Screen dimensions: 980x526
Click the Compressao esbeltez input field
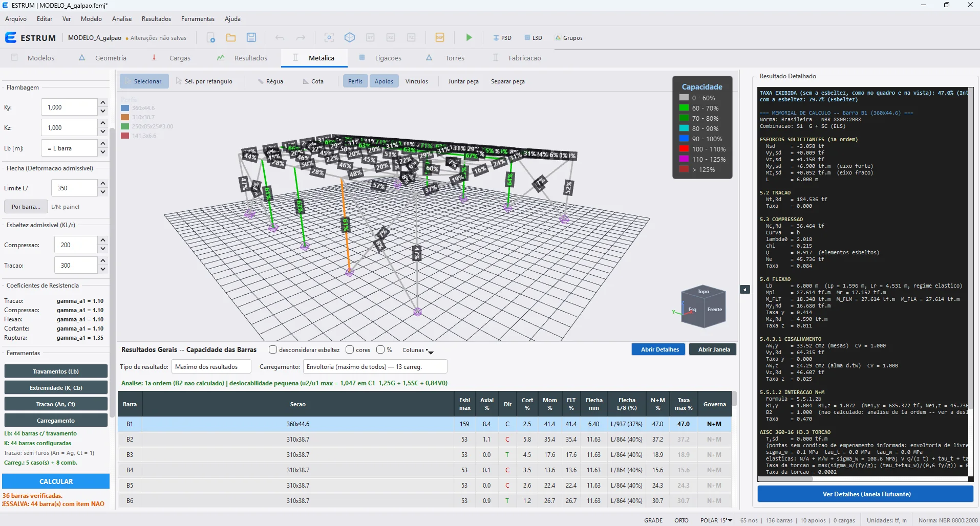tap(76, 245)
